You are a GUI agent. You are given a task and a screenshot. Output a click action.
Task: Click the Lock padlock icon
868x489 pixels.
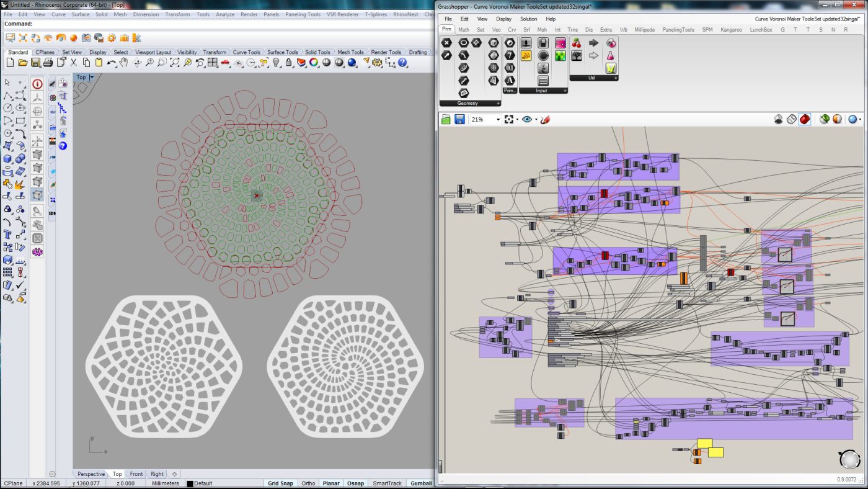click(288, 63)
